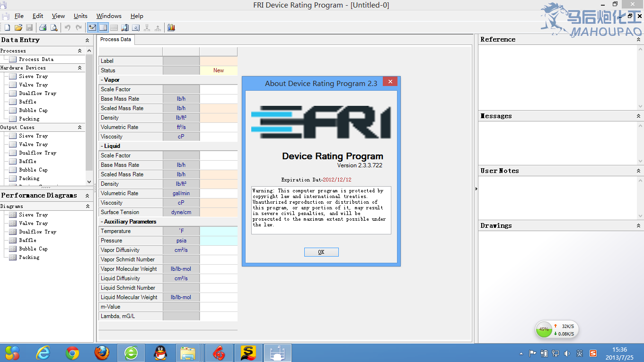Collapse the Reference panel
The image size is (644, 362).
pyautogui.click(x=639, y=40)
